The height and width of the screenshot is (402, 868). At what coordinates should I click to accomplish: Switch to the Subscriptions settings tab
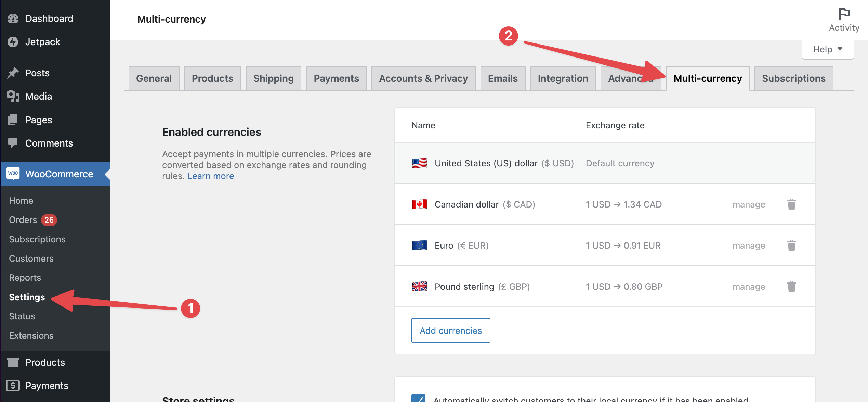(793, 78)
